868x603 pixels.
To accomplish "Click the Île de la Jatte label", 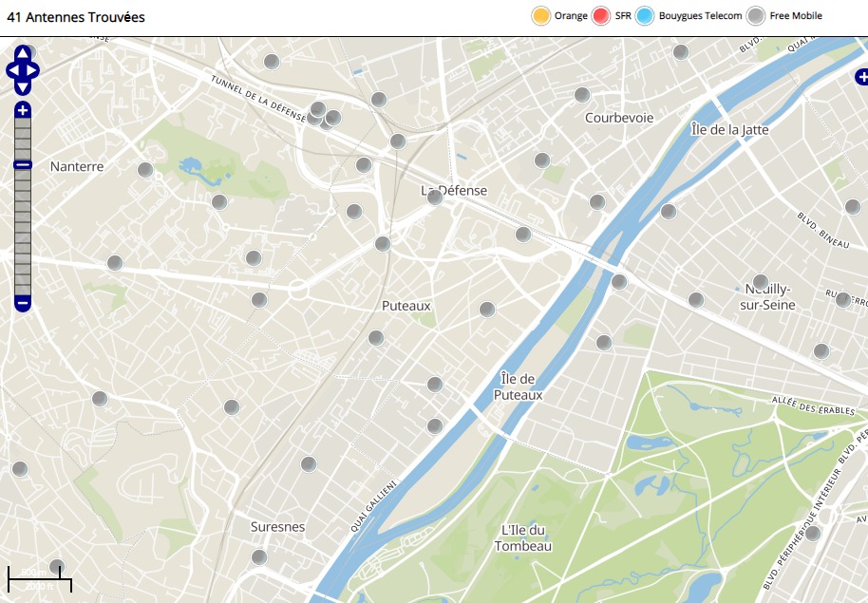I will coord(729,129).
